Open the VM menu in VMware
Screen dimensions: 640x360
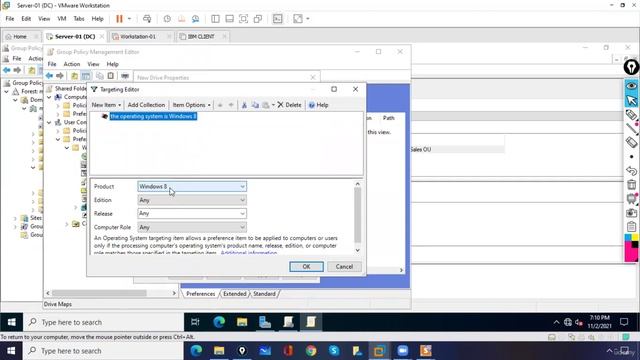click(62, 19)
